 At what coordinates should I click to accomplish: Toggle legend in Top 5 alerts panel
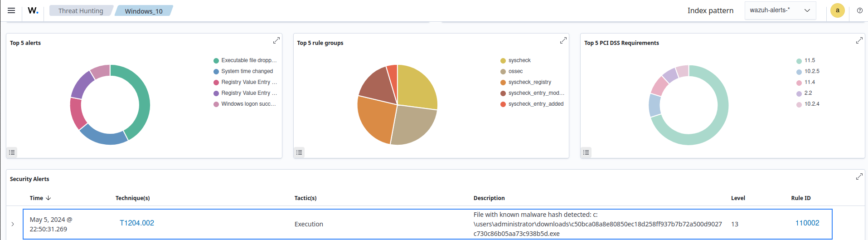click(x=12, y=152)
